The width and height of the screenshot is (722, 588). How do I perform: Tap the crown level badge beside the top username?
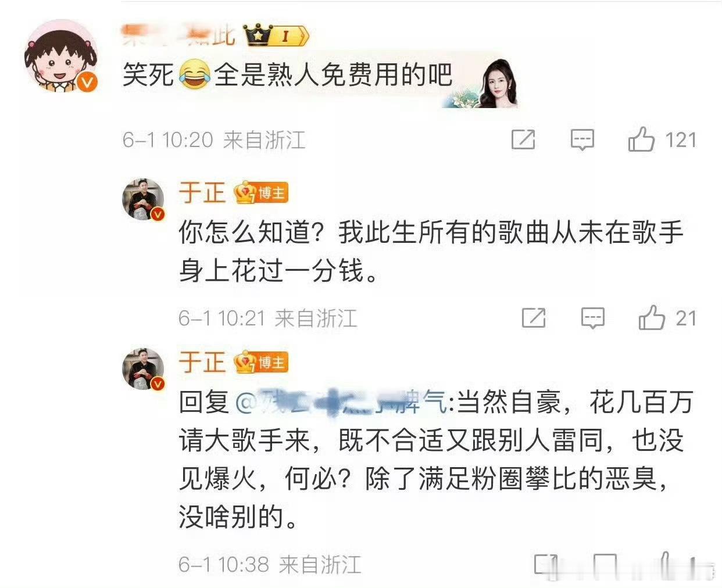277,36
